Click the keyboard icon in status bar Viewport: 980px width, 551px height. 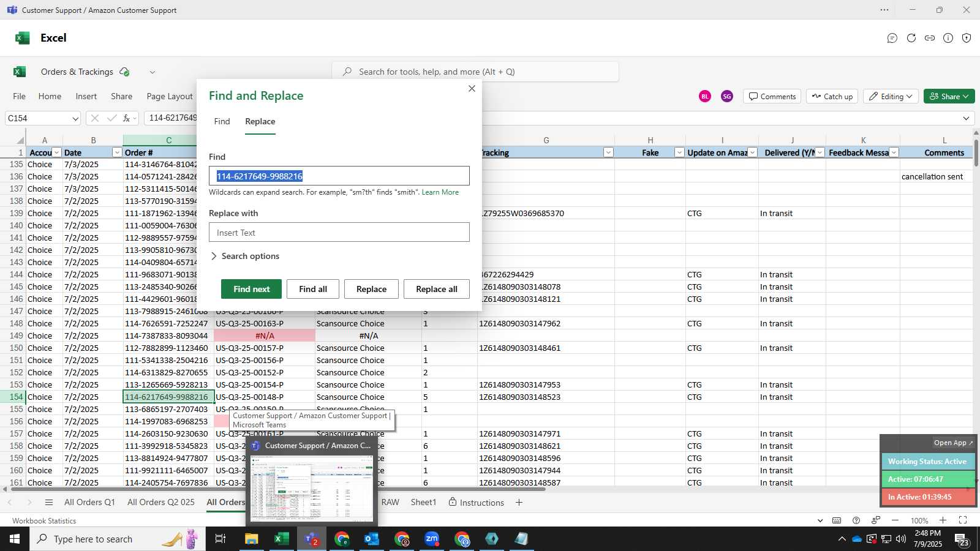pyautogui.click(x=837, y=520)
